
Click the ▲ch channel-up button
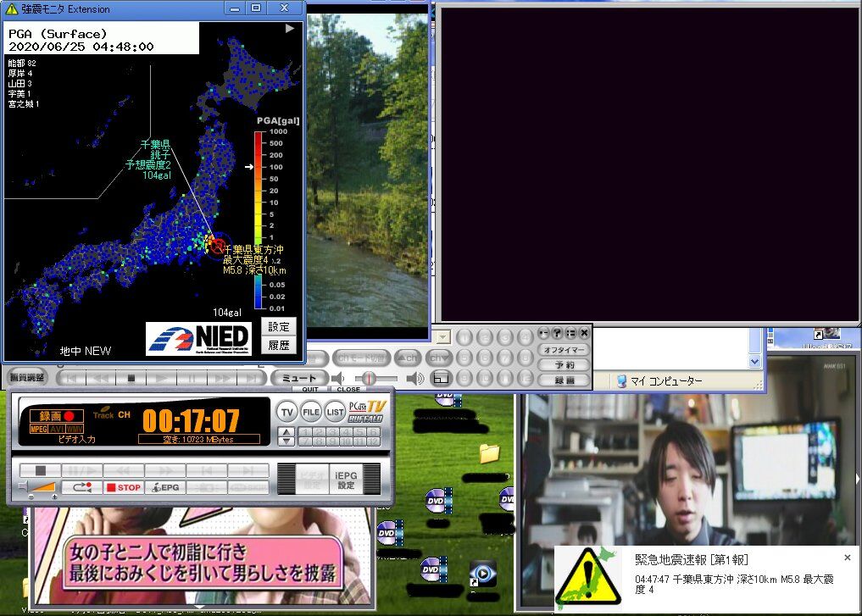point(408,358)
